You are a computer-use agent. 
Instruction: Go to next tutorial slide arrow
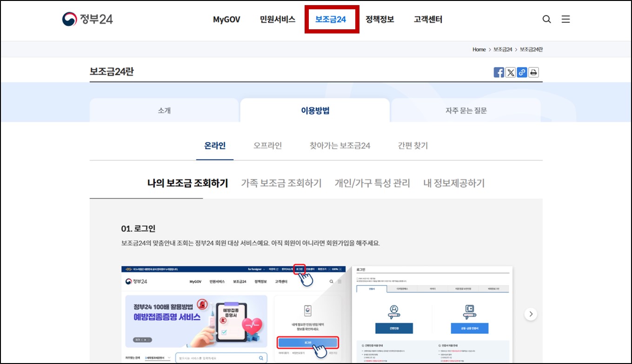point(531,314)
